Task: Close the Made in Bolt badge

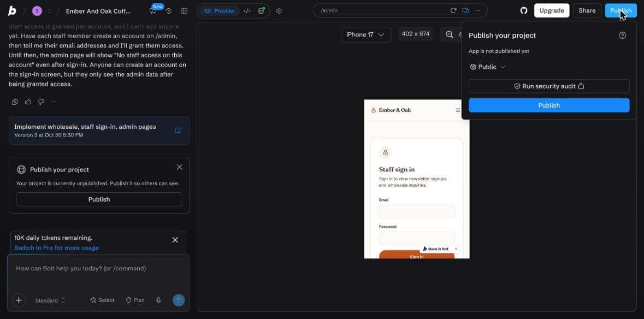Action: click(456, 249)
